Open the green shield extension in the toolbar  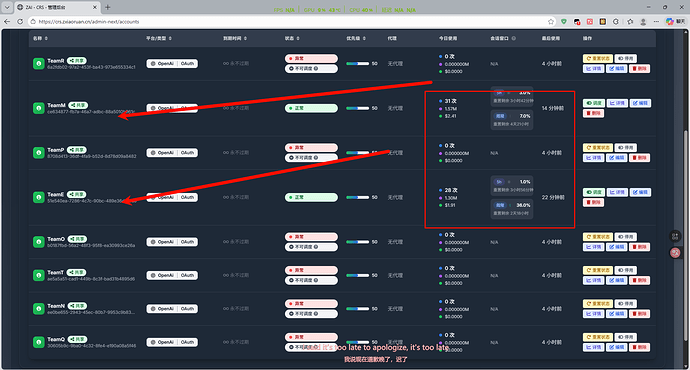point(564,22)
